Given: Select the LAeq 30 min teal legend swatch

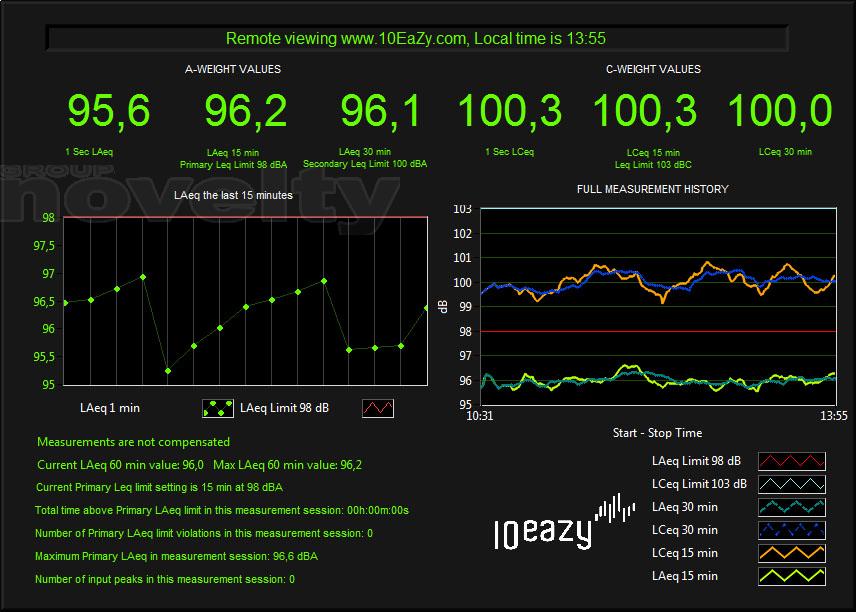Looking at the screenshot, I should pyautogui.click(x=791, y=507).
